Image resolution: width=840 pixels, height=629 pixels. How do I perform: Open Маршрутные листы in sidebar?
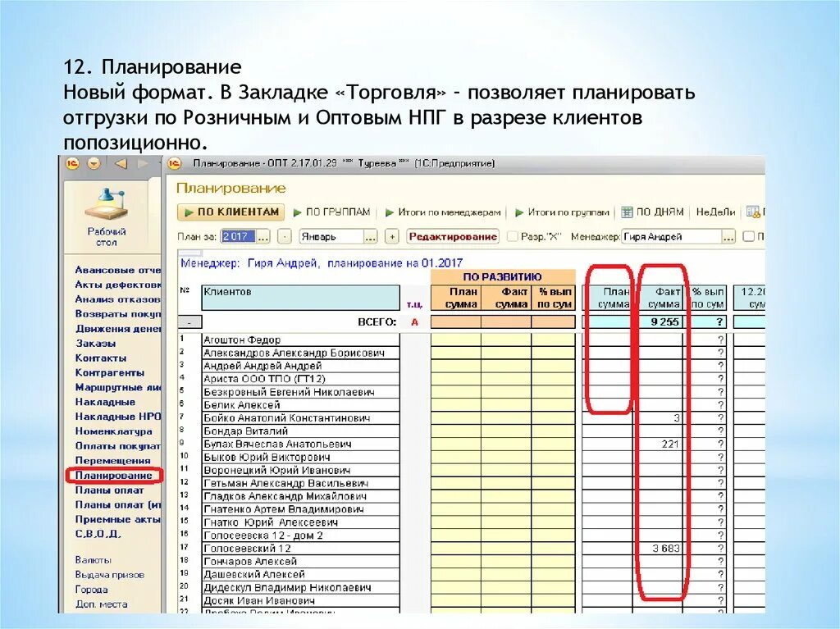coord(118,387)
